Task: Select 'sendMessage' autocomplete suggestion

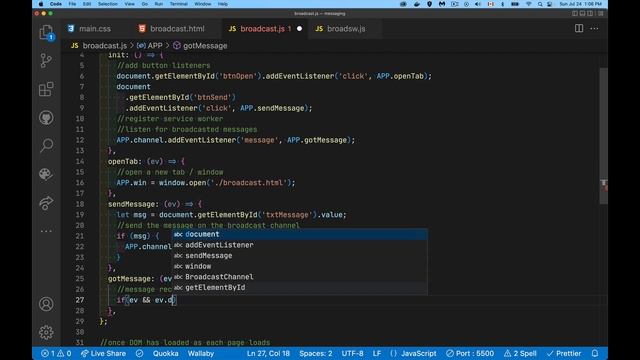Action: [x=300, y=256]
